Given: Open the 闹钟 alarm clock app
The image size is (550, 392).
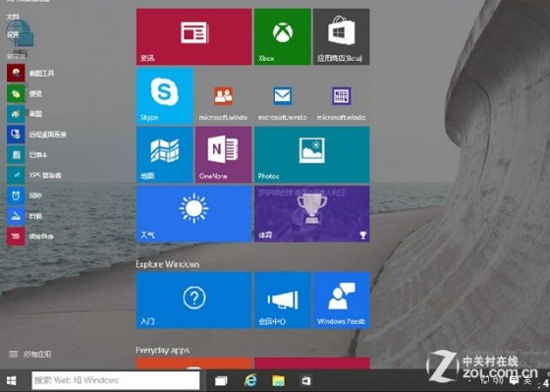Looking at the screenshot, I should (x=25, y=196).
